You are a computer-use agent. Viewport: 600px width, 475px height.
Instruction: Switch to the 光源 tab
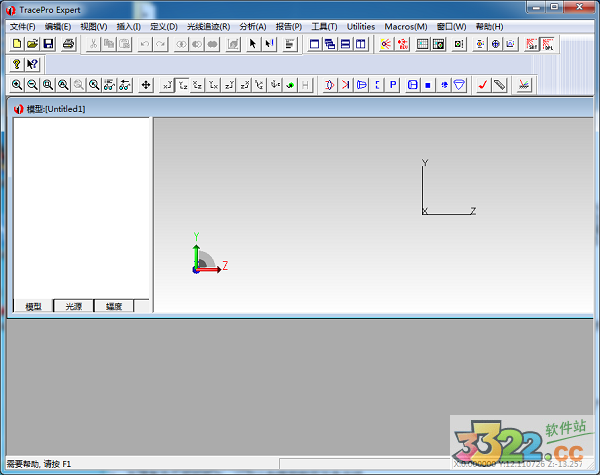coord(74,306)
